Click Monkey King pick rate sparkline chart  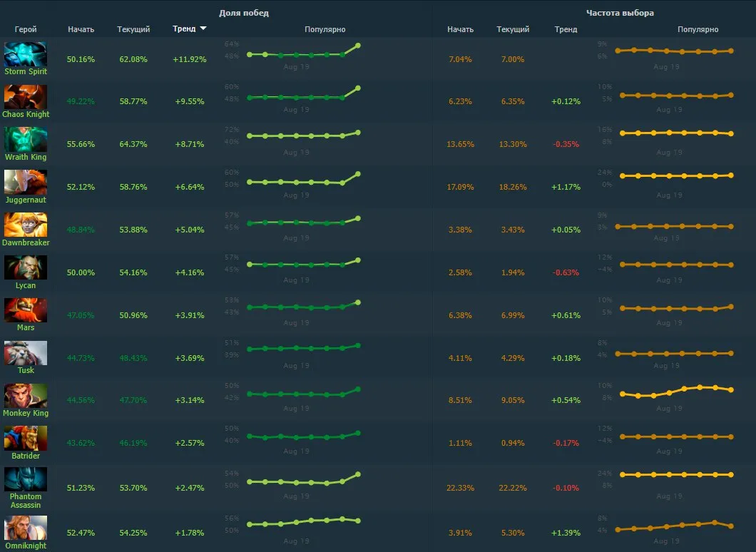click(x=677, y=391)
